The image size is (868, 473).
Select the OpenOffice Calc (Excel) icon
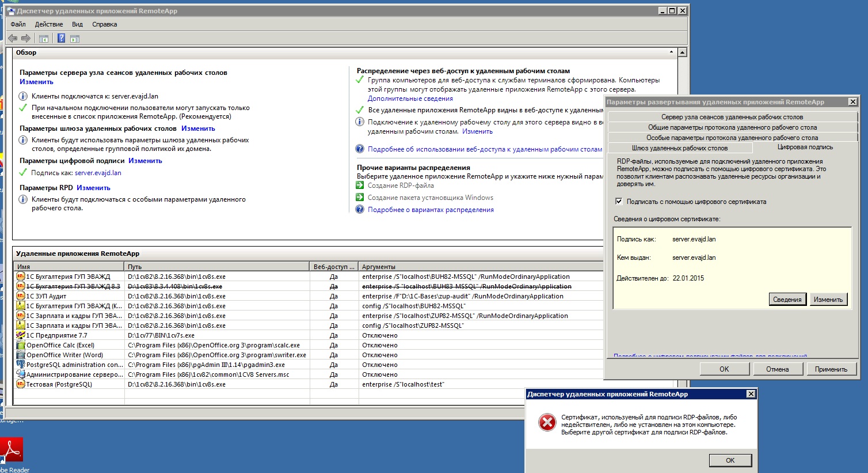(x=21, y=345)
